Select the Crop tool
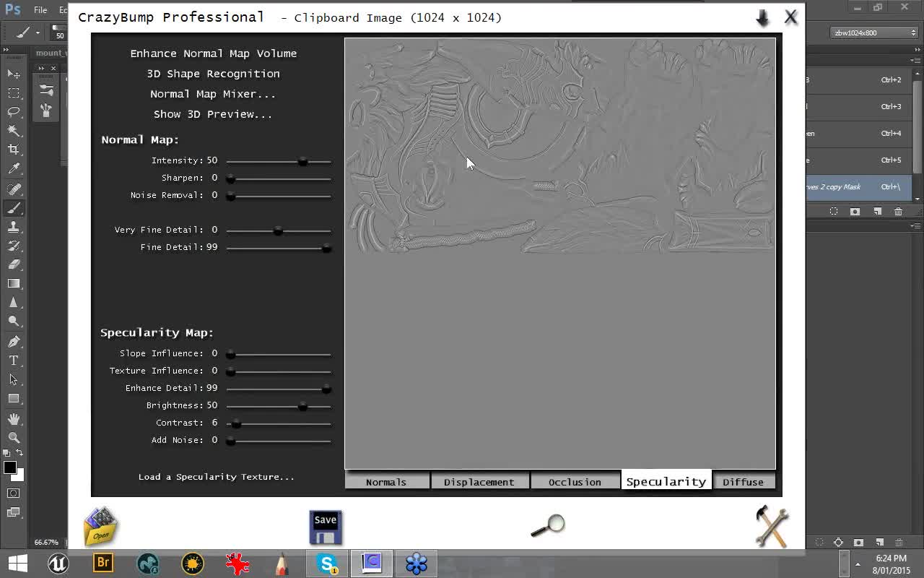Screen dimensions: 924x578 pos(14,150)
